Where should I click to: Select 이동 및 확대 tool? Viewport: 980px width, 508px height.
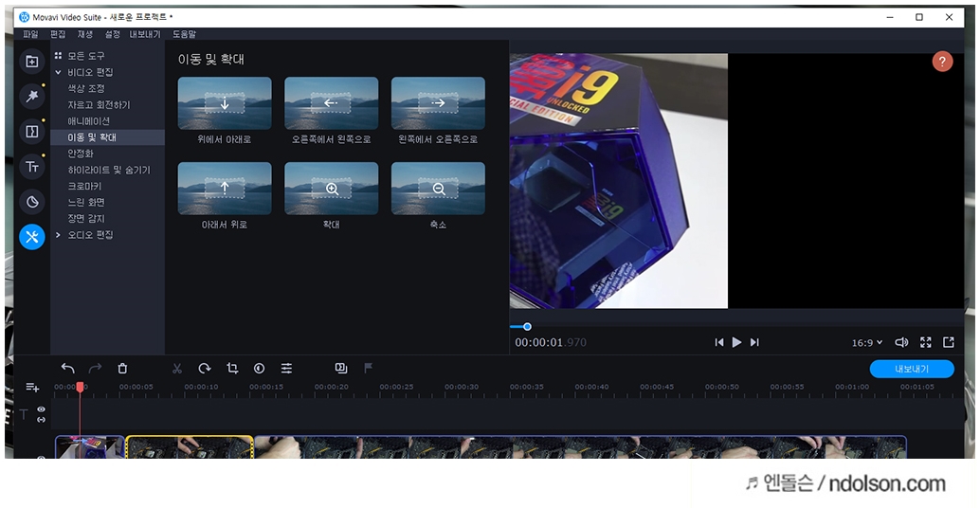[107, 137]
